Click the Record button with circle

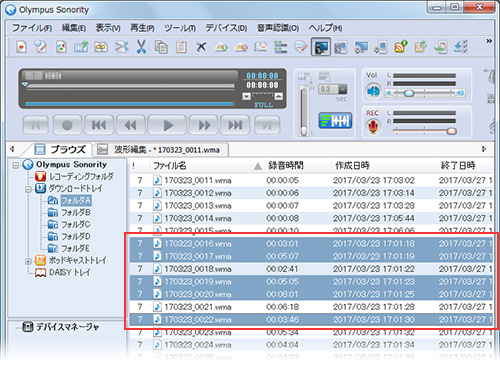click(67, 125)
